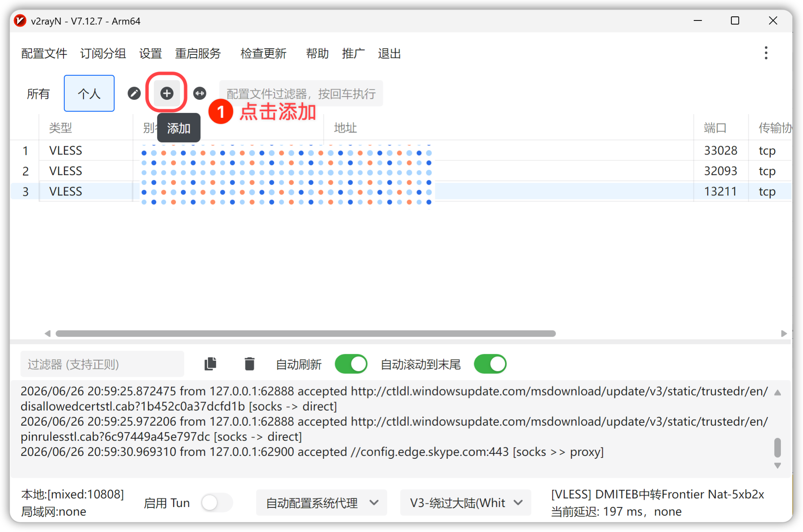
Task: Click the 过滤器 (支持正则) log filter field
Action: point(102,364)
